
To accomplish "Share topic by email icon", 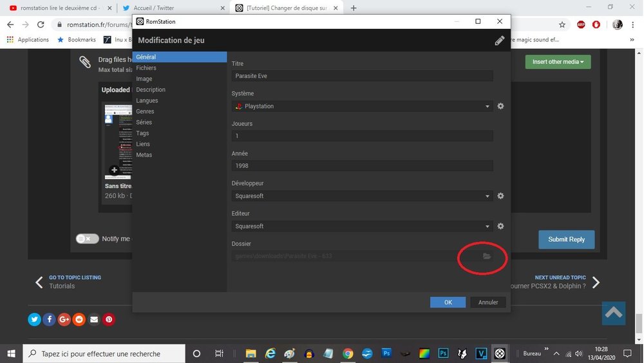I will [x=94, y=319].
